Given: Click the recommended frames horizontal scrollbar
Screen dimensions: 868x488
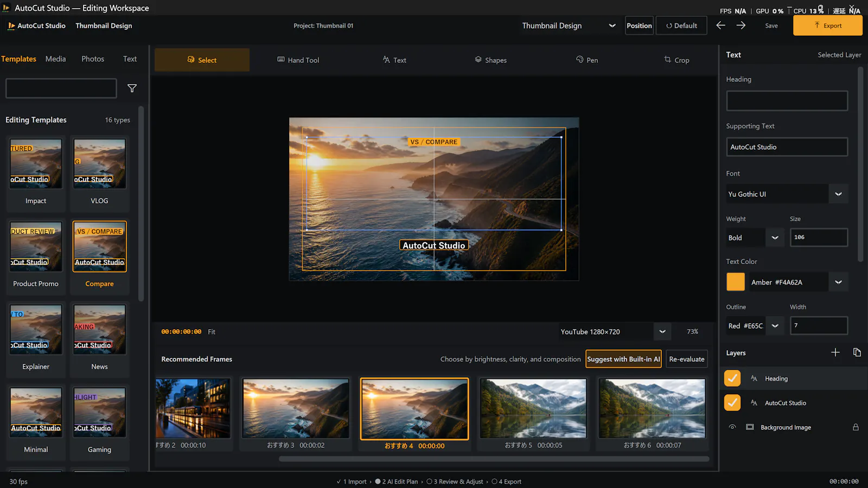Looking at the screenshot, I should (494, 459).
